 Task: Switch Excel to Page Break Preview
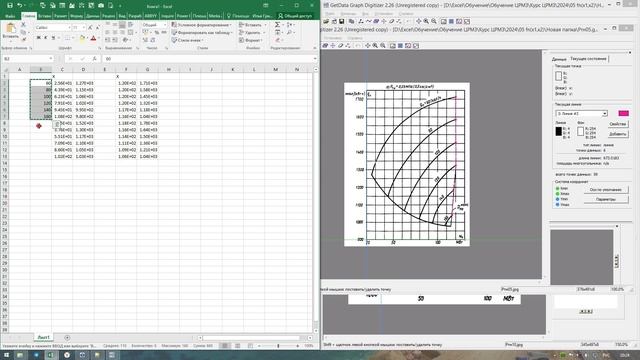tap(250, 346)
